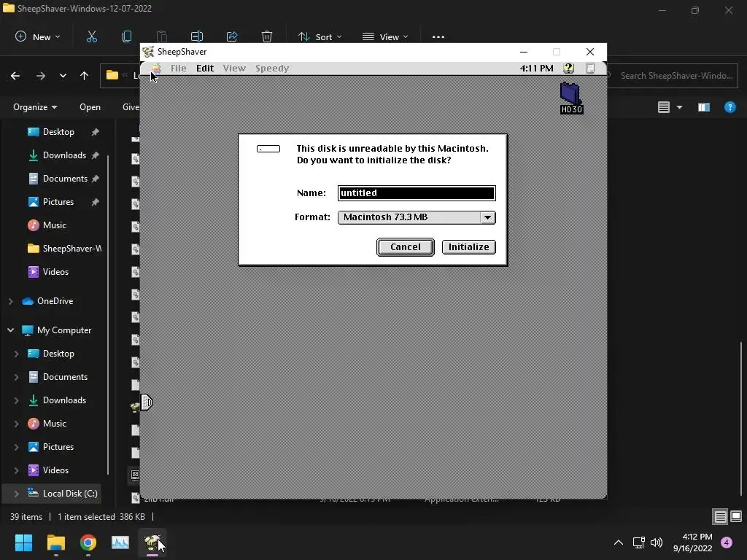This screenshot has height=560, width=747.
Task: Switch Explorer to large icons view
Action: pyautogui.click(x=736, y=516)
